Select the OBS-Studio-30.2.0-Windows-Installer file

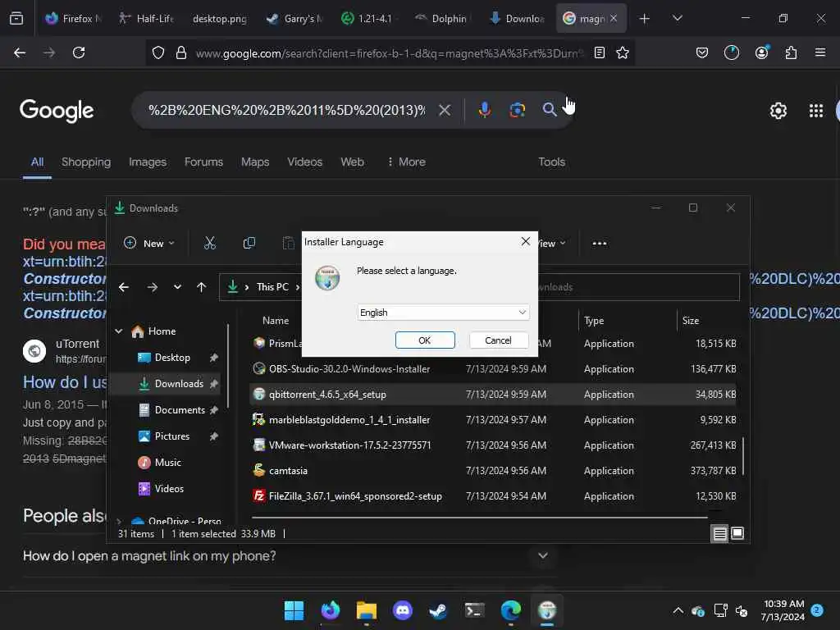[493, 368]
